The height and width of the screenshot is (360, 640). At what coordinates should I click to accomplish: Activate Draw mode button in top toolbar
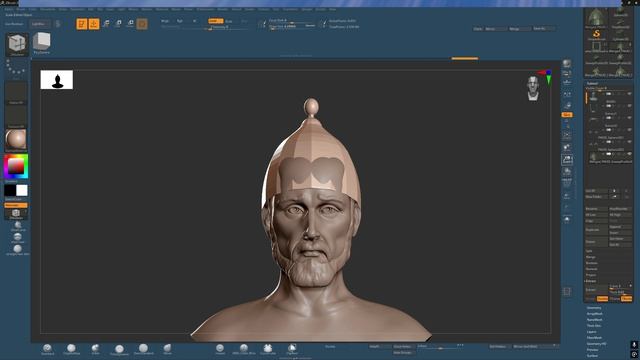pos(94,24)
